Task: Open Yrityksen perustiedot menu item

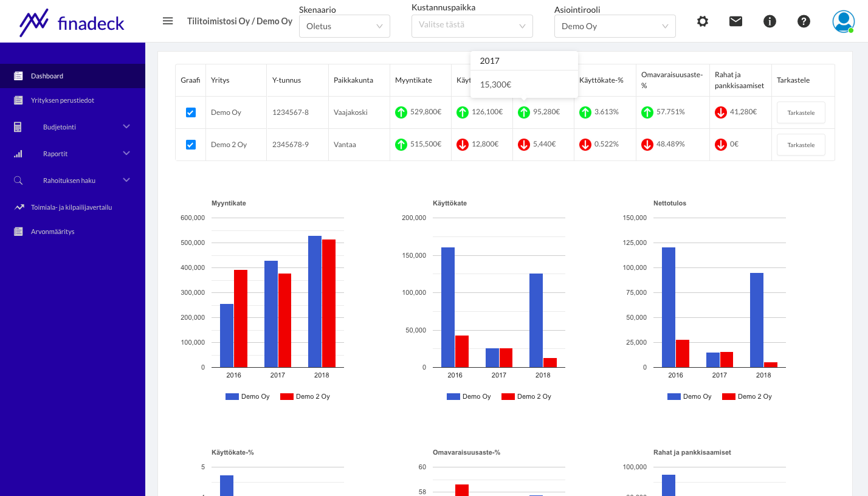Action: tap(72, 100)
